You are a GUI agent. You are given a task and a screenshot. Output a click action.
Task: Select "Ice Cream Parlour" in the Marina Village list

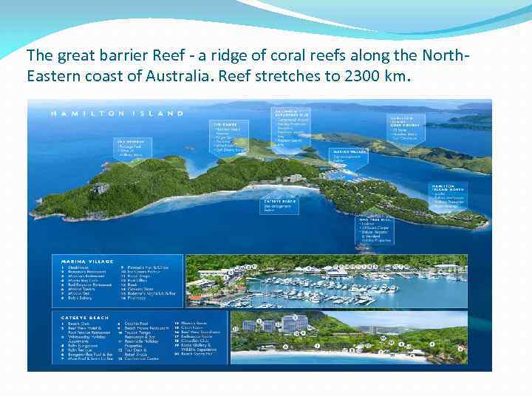click(143, 272)
